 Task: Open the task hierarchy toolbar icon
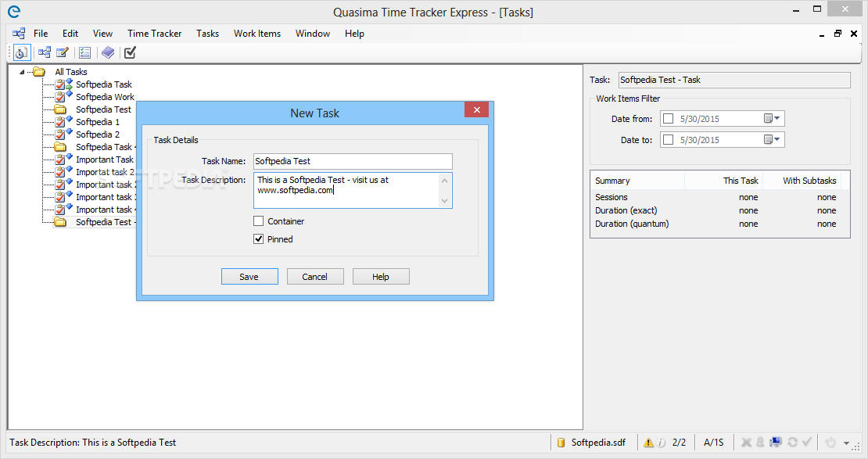45,52
